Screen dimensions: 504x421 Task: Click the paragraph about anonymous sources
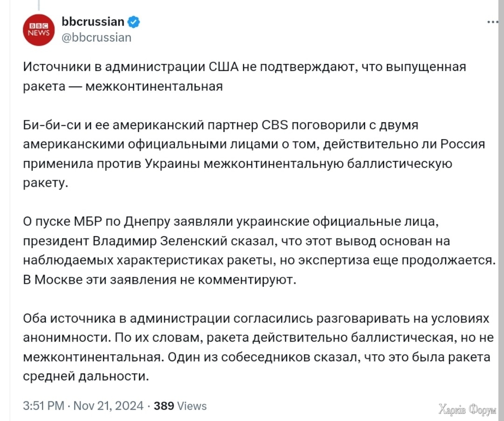coord(258,347)
